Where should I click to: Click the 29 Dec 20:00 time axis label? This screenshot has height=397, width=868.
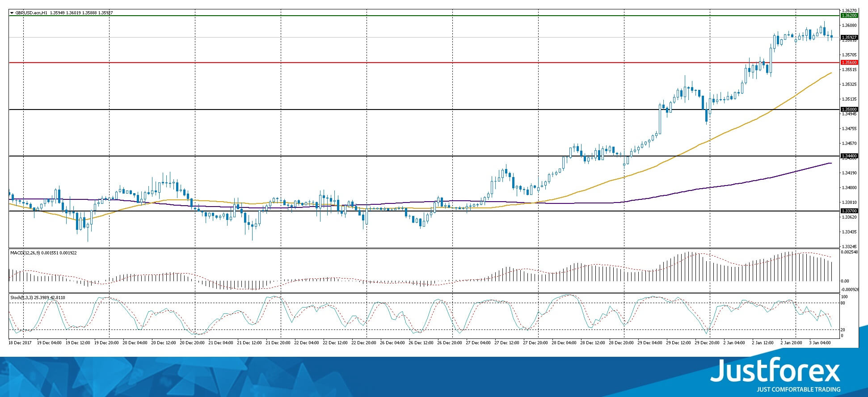707,343
